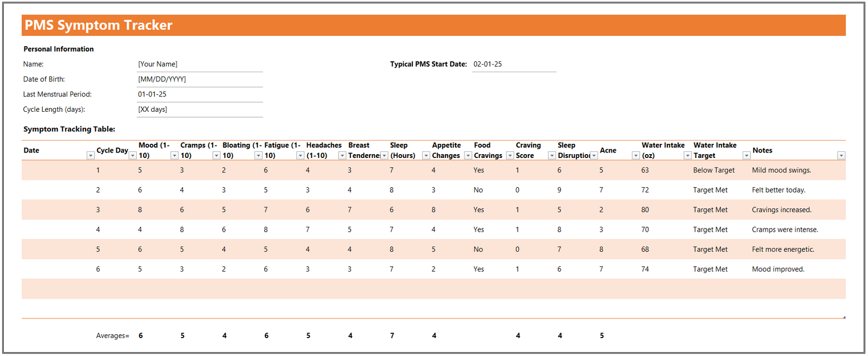Expand the Sleep (Hours) filter dropdown
Viewport: 868px width, 356px height.
coord(426,156)
